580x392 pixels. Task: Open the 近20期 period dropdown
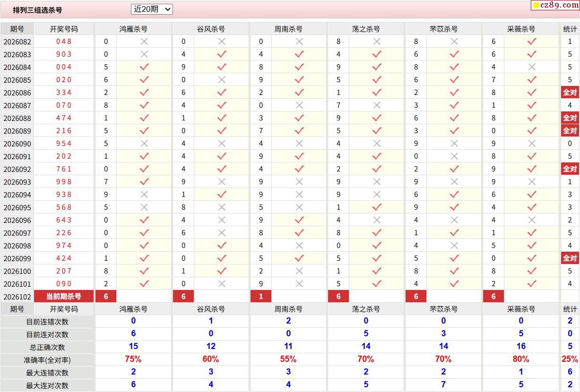[152, 9]
